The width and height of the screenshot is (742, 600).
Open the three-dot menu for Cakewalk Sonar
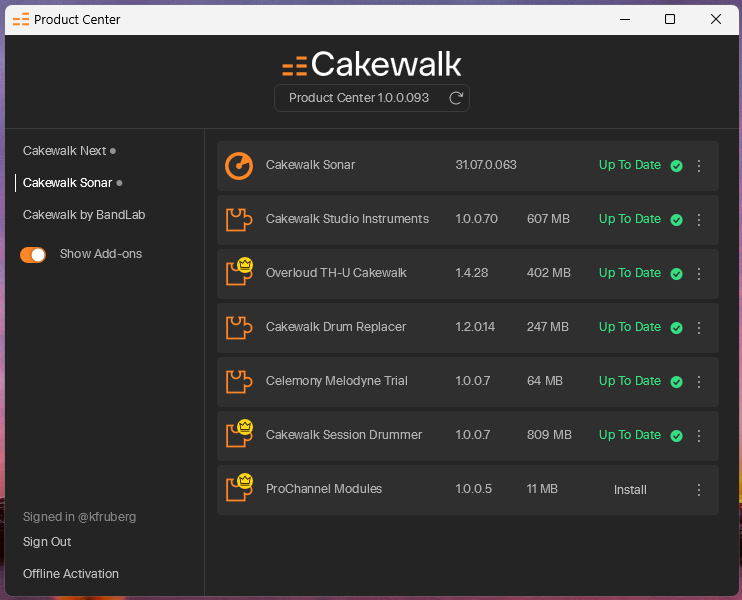coord(699,166)
